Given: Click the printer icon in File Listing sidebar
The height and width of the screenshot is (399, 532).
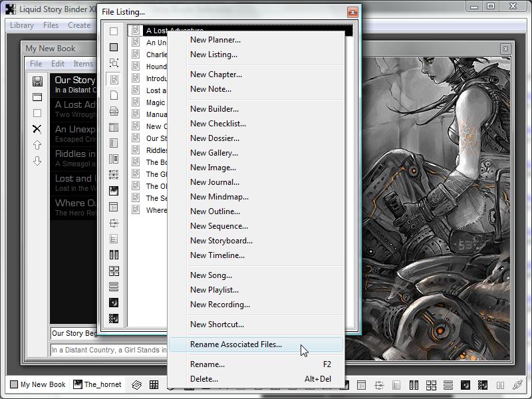Looking at the screenshot, I should click(114, 111).
